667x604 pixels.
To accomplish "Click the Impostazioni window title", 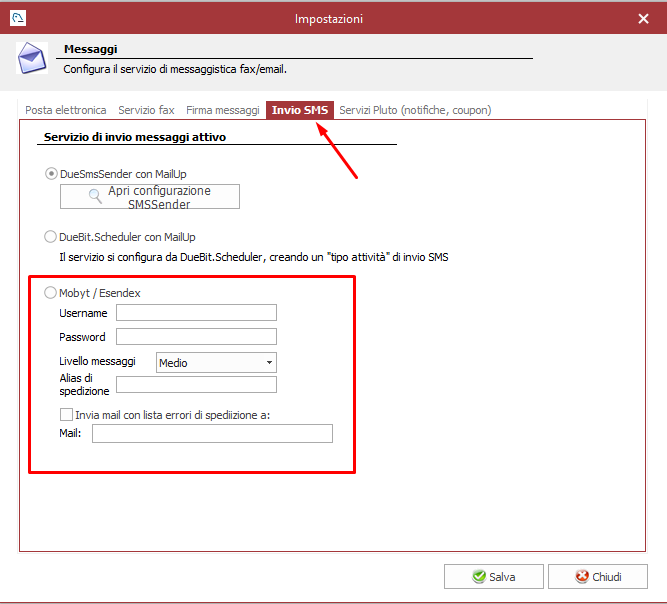I will tap(329, 19).
